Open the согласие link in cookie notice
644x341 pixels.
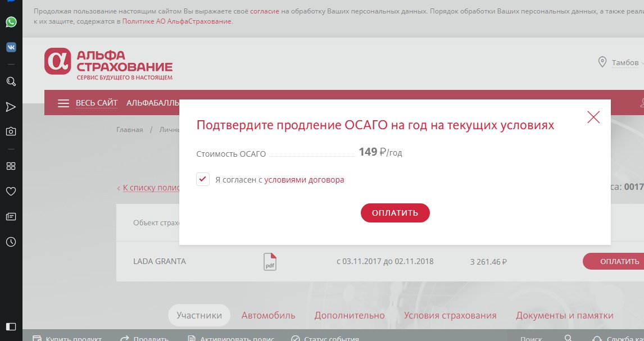click(265, 11)
